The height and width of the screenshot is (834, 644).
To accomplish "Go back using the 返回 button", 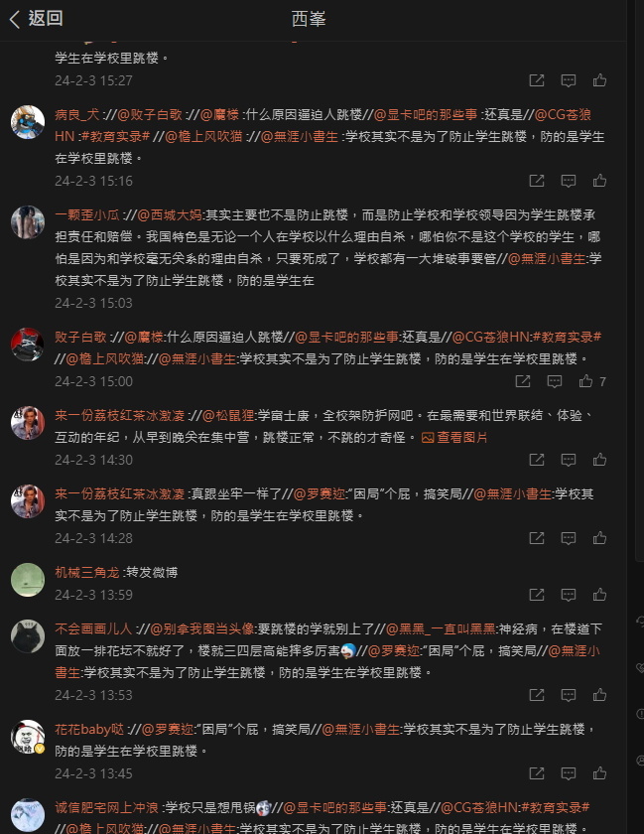I will pos(36,19).
